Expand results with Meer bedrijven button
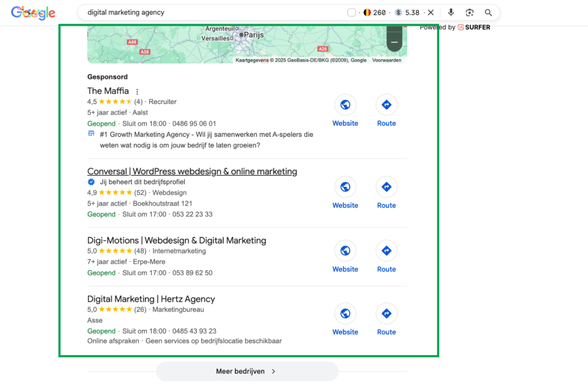This screenshot has height=392, width=588. point(247,371)
